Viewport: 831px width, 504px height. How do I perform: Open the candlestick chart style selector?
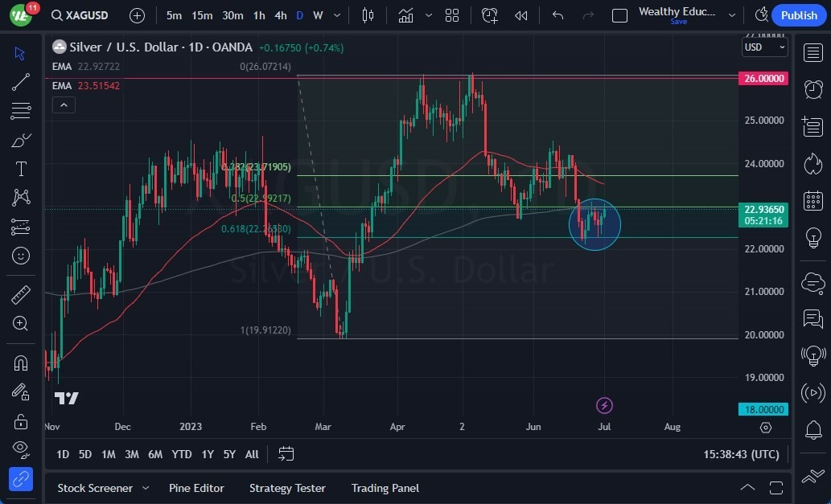click(x=368, y=15)
